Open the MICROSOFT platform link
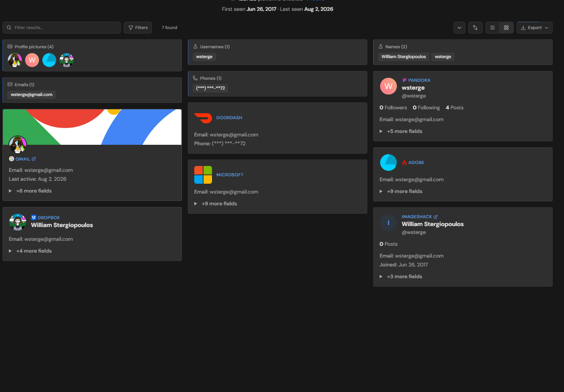 pos(230,175)
